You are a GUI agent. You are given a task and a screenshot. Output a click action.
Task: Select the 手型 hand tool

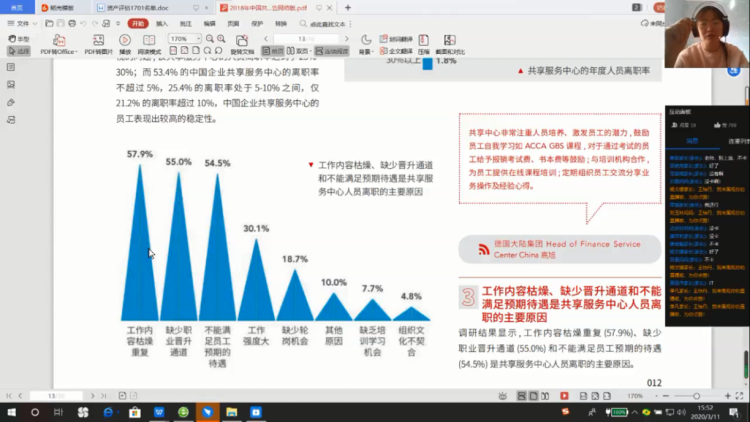pos(19,39)
